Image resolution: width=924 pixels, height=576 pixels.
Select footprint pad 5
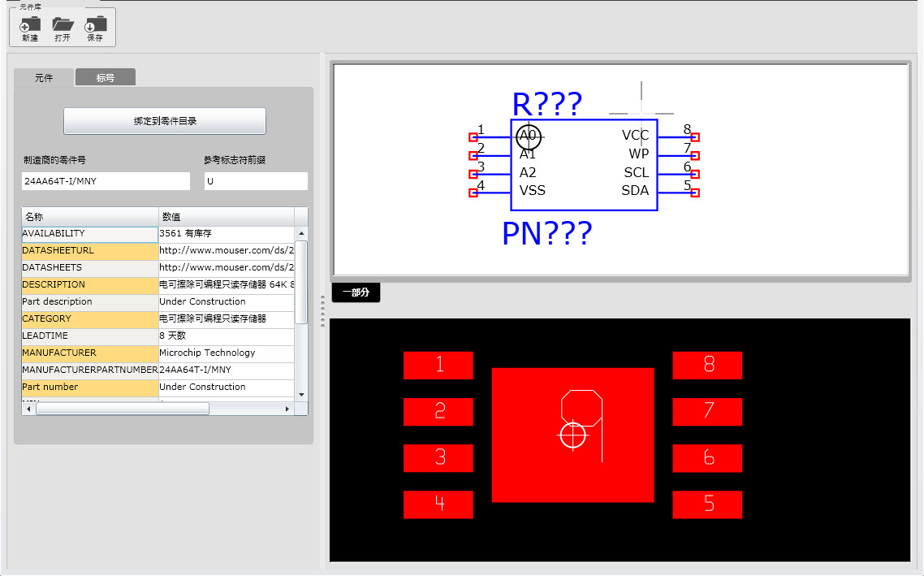707,504
